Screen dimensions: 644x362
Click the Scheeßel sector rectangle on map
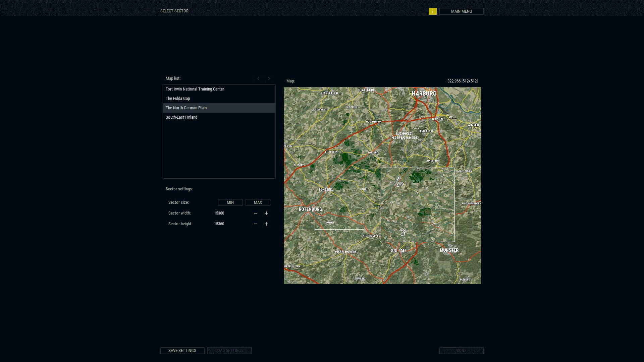click(339, 205)
